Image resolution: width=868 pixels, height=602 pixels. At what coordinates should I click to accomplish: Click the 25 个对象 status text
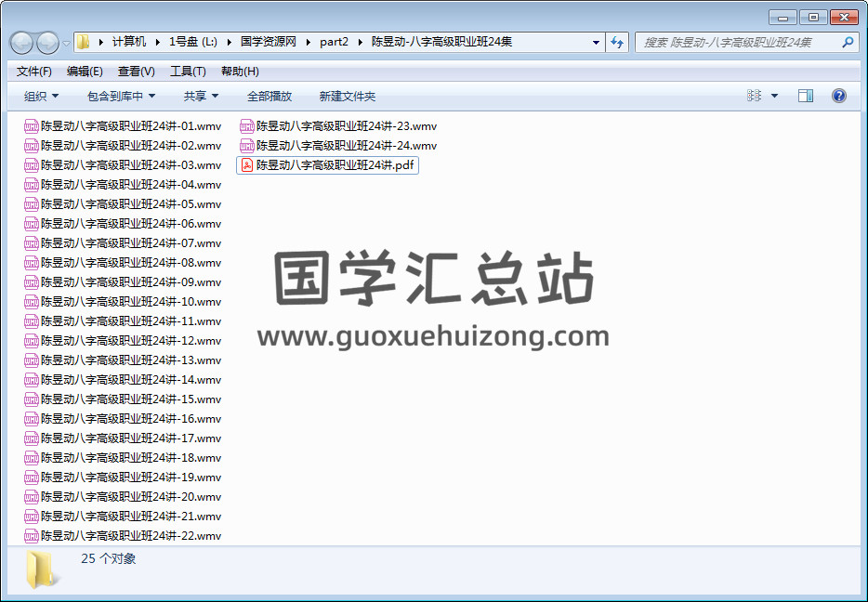109,559
